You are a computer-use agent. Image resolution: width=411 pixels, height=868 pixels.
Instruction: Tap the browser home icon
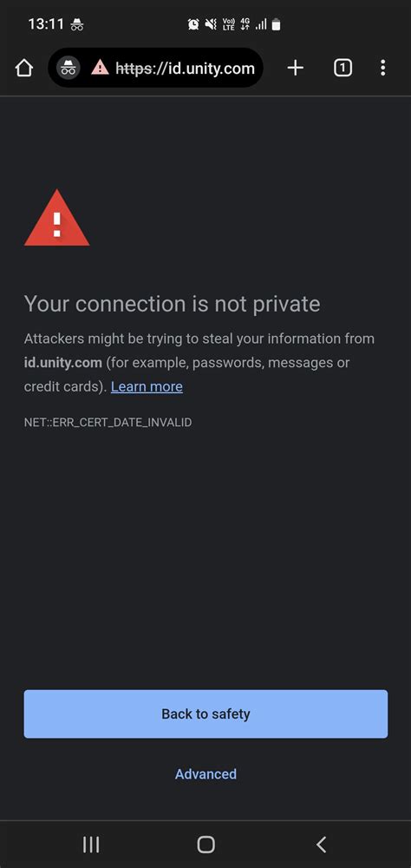coord(23,68)
